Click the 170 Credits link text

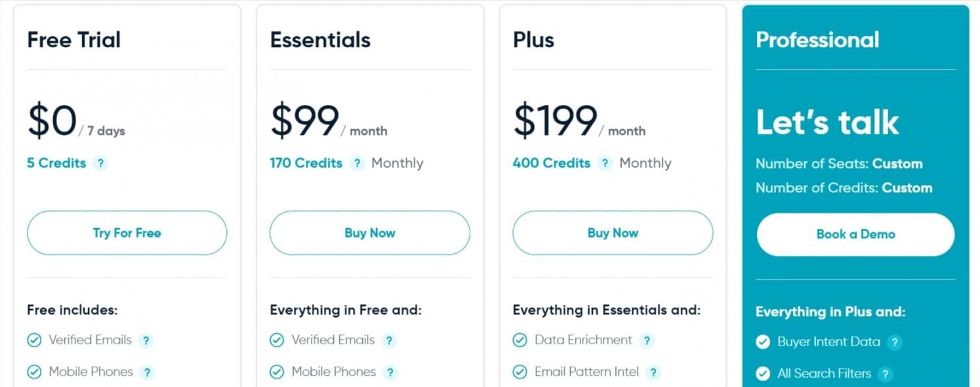tap(306, 163)
